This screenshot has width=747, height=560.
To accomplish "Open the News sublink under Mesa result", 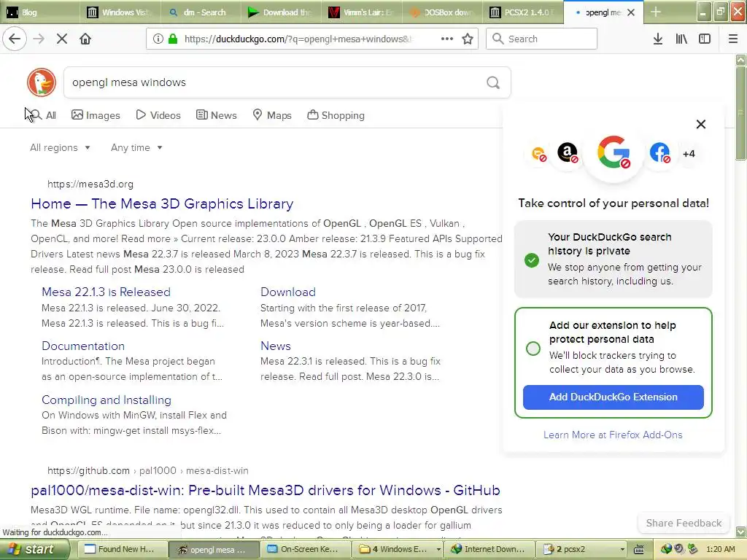I will tap(275, 346).
